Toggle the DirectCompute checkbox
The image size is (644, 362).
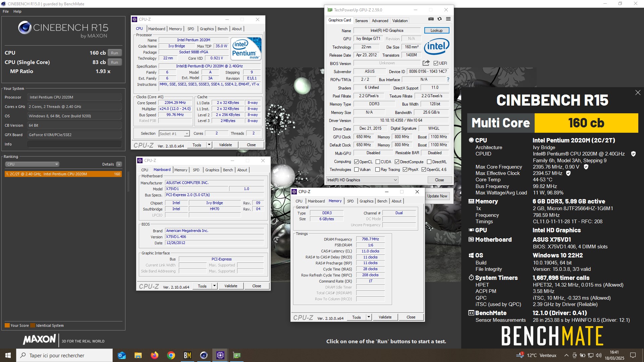pos(397,162)
